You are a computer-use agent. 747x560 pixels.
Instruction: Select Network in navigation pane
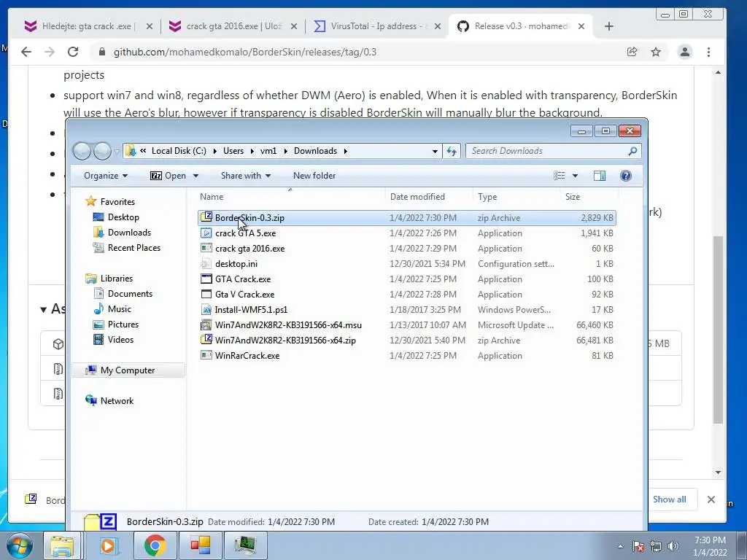click(117, 400)
